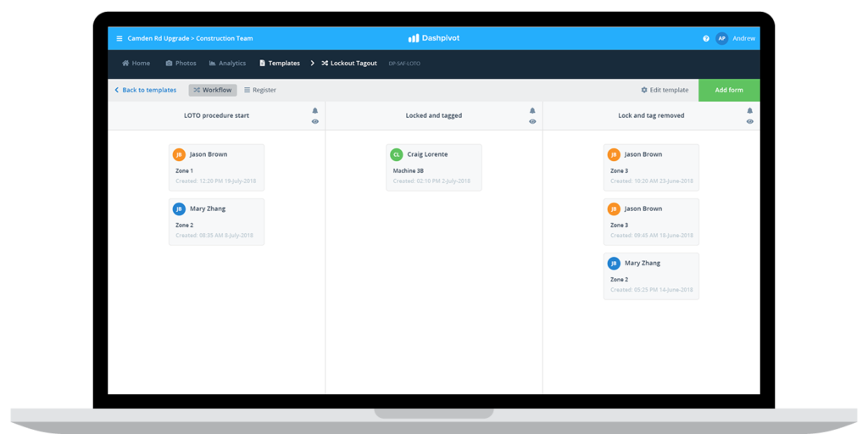Open the Analytics tab
This screenshot has height=434, width=868.
[227, 64]
